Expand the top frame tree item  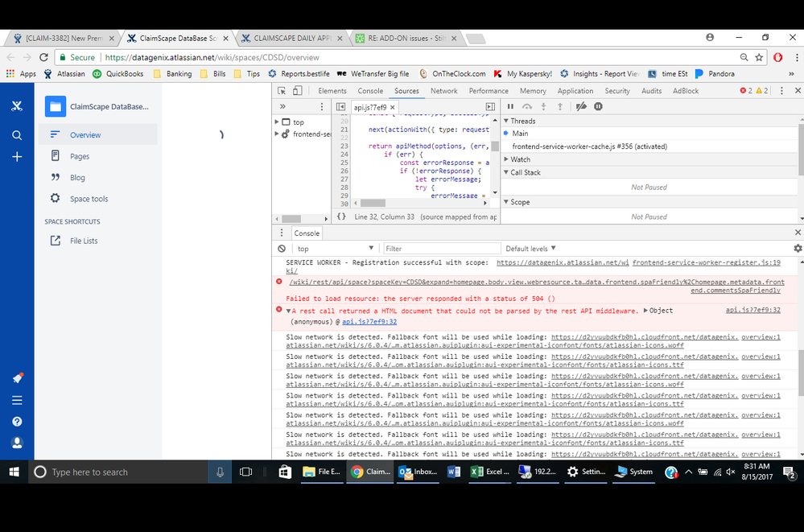pyautogui.click(x=277, y=122)
